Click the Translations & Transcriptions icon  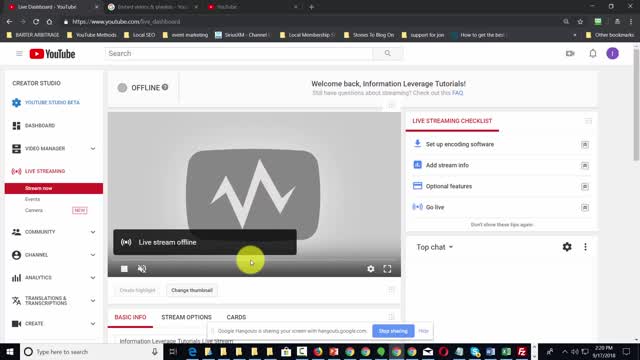(x=16, y=301)
